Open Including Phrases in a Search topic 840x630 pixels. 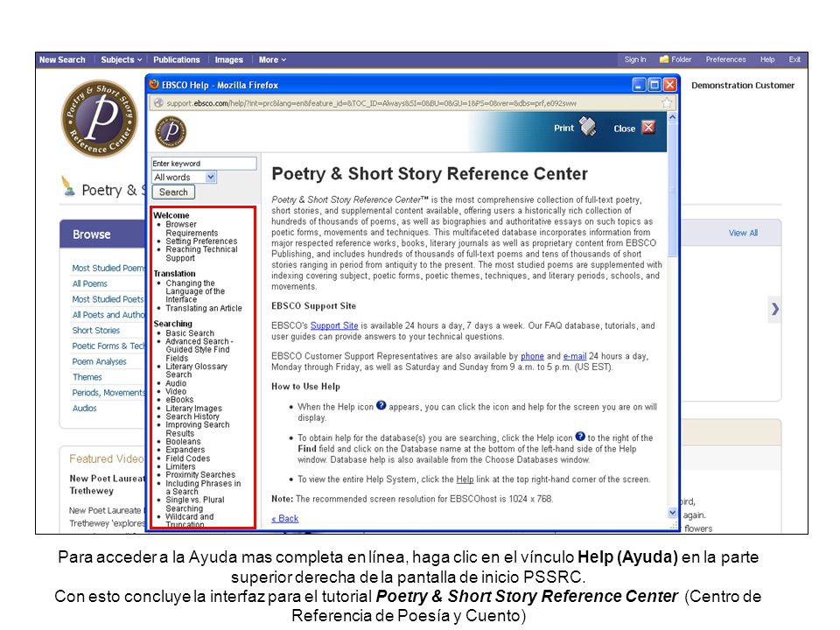click(x=203, y=487)
